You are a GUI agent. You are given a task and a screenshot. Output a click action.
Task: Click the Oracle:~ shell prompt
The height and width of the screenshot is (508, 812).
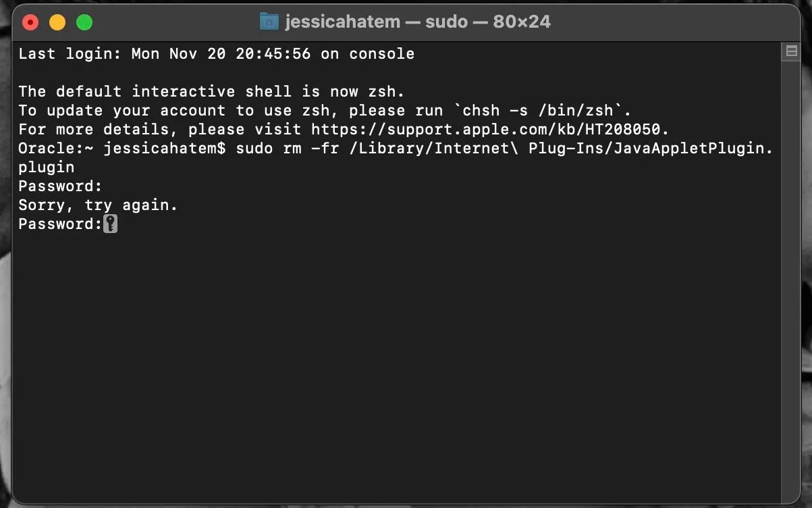click(x=54, y=148)
